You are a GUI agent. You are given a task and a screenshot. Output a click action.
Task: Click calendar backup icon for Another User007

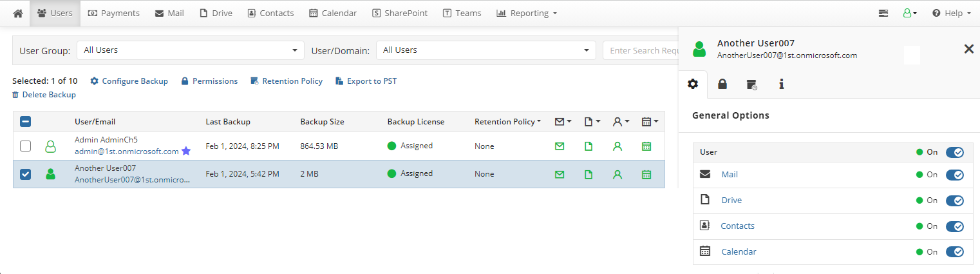646,174
